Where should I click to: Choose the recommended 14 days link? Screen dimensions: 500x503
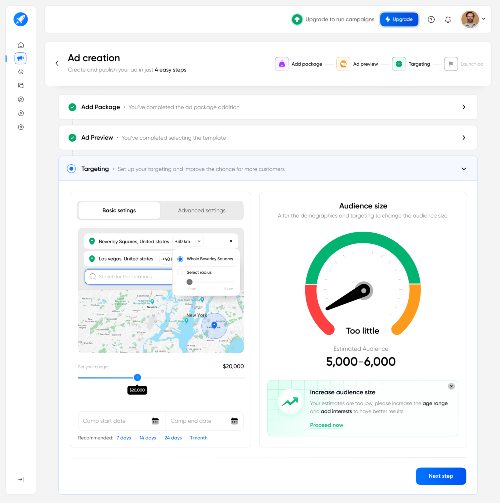[148, 438]
